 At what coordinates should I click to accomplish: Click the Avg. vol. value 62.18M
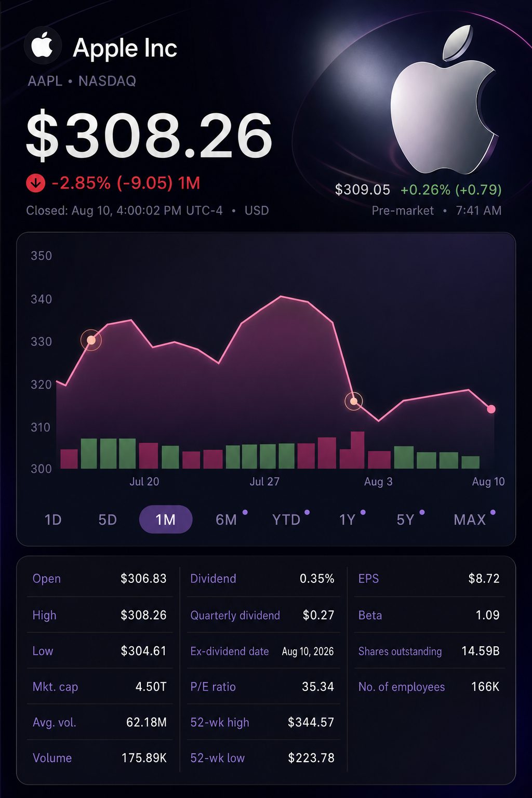tap(147, 722)
